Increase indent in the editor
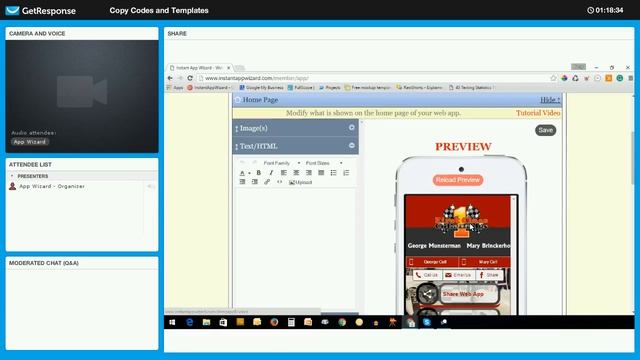The image size is (640, 360). click(x=255, y=182)
